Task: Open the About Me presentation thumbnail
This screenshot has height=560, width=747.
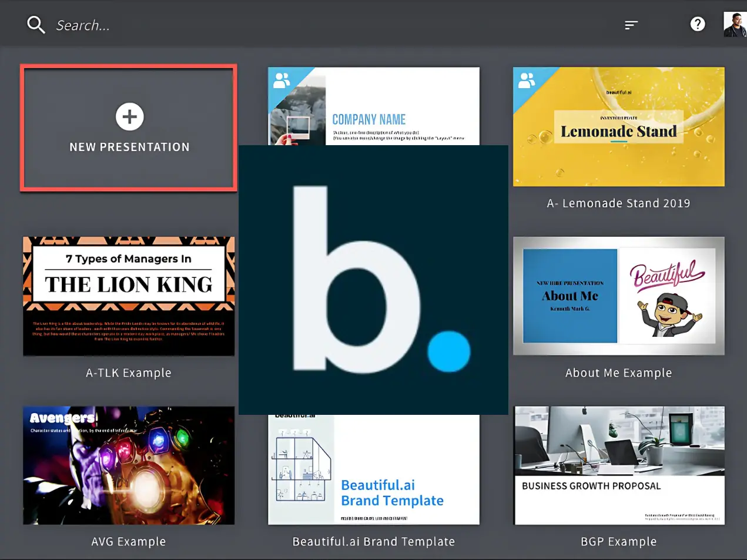Action: (619, 296)
